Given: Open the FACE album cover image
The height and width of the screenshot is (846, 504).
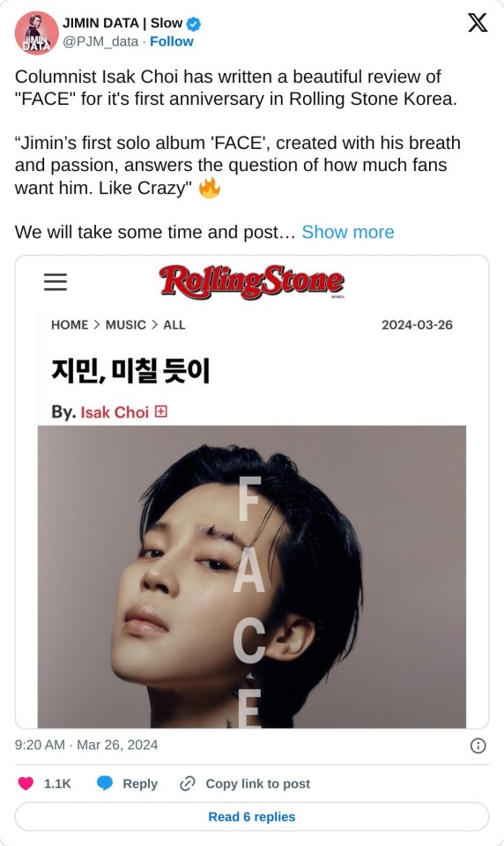Looking at the screenshot, I should [x=252, y=576].
